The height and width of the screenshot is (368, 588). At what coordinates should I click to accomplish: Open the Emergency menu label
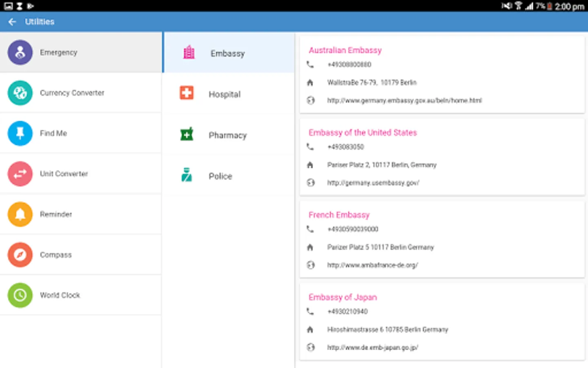click(x=58, y=52)
